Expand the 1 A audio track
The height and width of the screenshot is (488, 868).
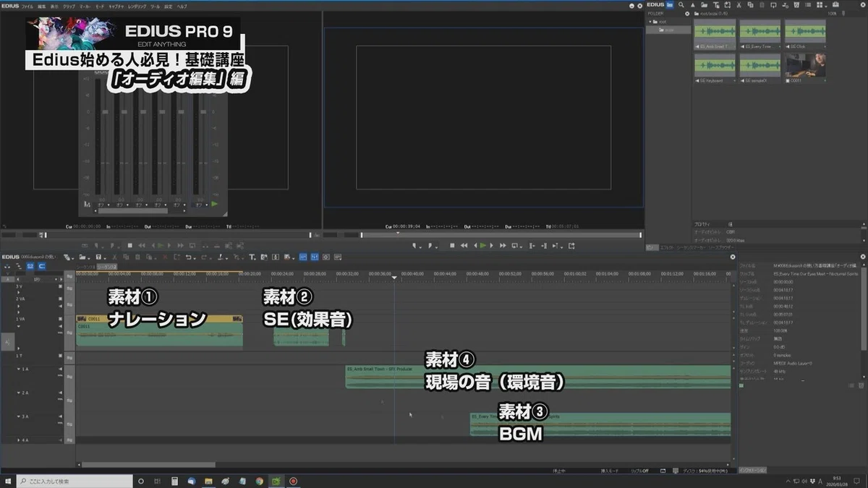[19, 369]
